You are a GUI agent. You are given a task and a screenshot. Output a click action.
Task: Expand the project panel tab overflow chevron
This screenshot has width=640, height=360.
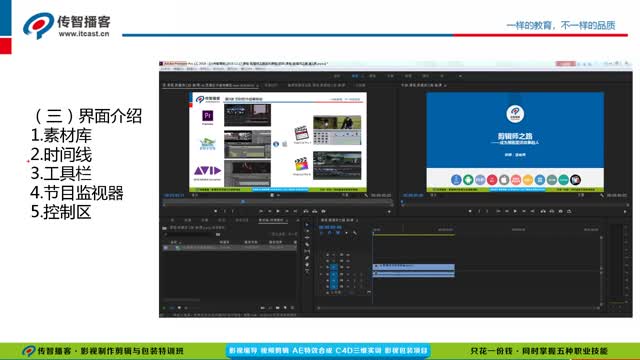pos(298,220)
